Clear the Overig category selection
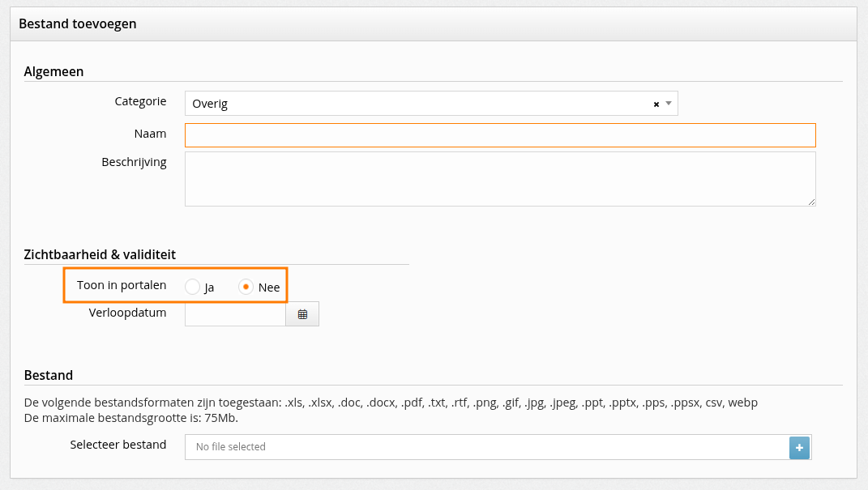This screenshot has height=490, width=868. 656,104
